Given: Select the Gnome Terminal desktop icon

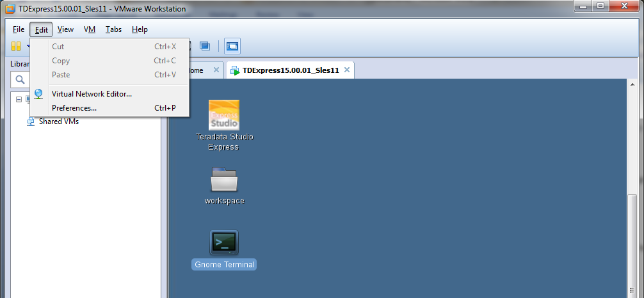Looking at the screenshot, I should point(224,242).
